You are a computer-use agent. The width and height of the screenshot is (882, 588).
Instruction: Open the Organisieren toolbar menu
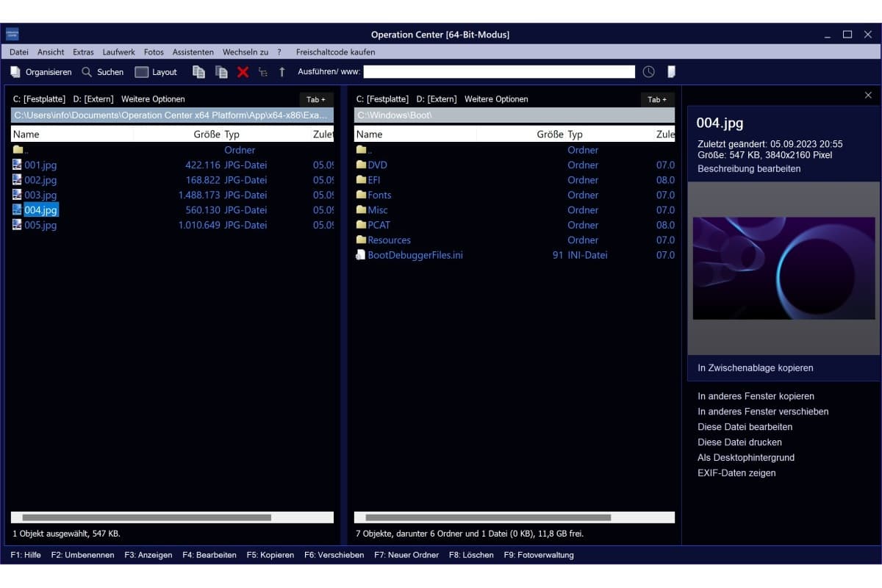41,72
